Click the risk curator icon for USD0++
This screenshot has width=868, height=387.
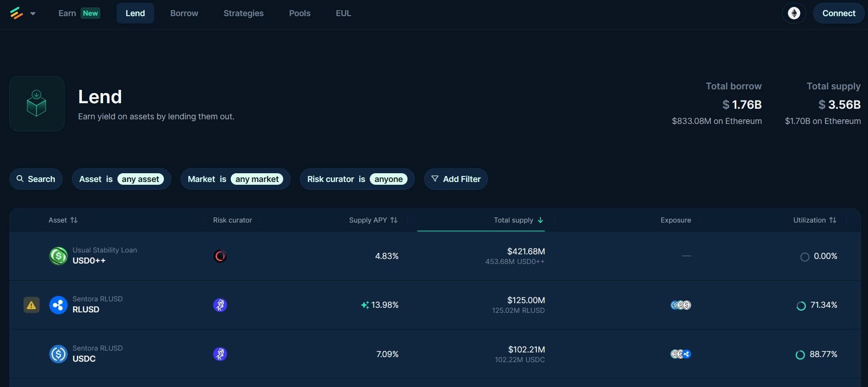pos(220,256)
